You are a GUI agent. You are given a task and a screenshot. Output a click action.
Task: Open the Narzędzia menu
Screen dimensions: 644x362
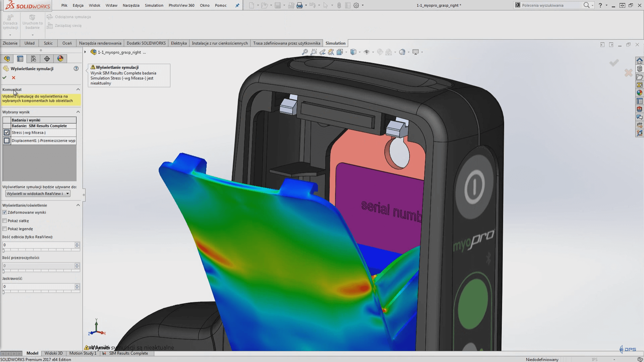pyautogui.click(x=131, y=5)
